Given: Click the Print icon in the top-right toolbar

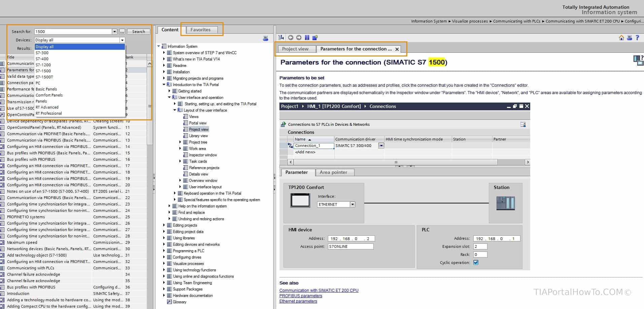Looking at the screenshot, I should click(629, 38).
